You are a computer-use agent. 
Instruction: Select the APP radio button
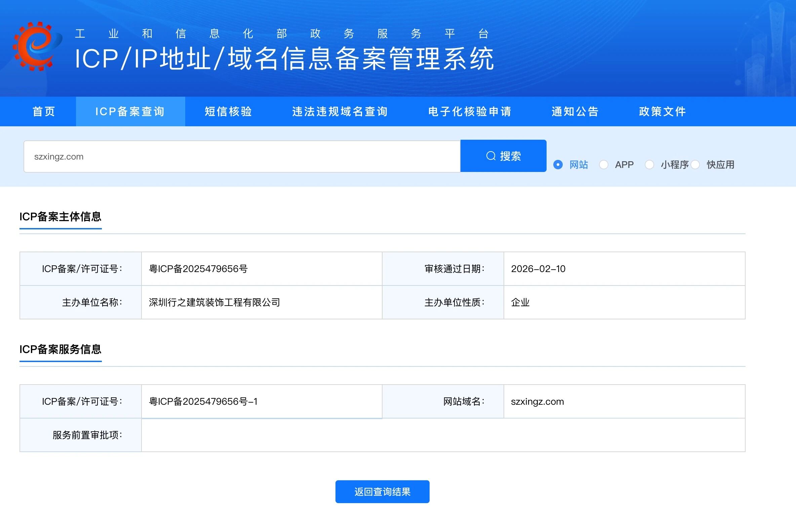pos(603,165)
